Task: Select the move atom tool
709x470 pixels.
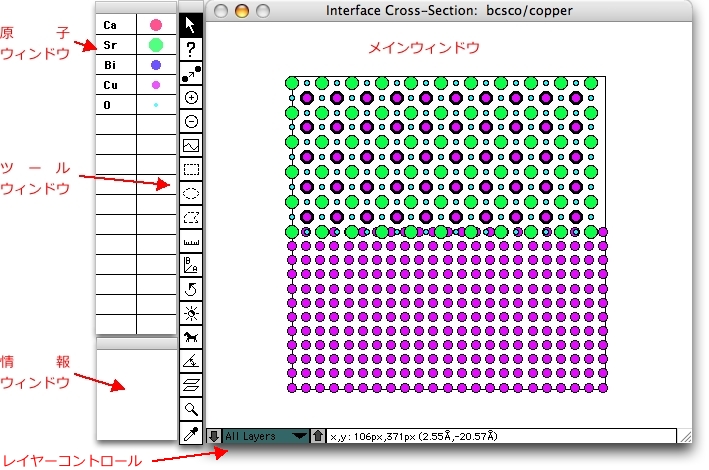Action: [191, 73]
